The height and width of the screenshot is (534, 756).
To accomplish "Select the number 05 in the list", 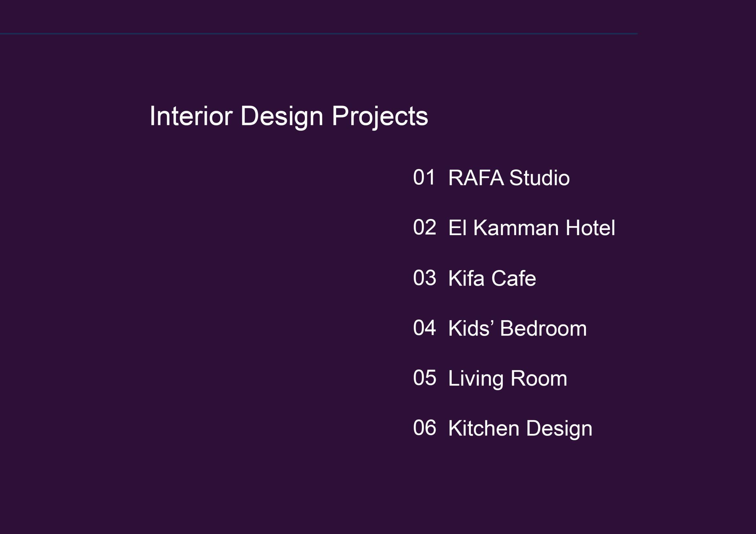I will 425,378.
